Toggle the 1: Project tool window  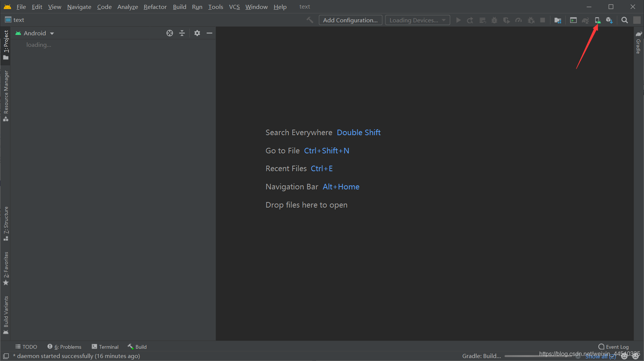(x=6, y=45)
